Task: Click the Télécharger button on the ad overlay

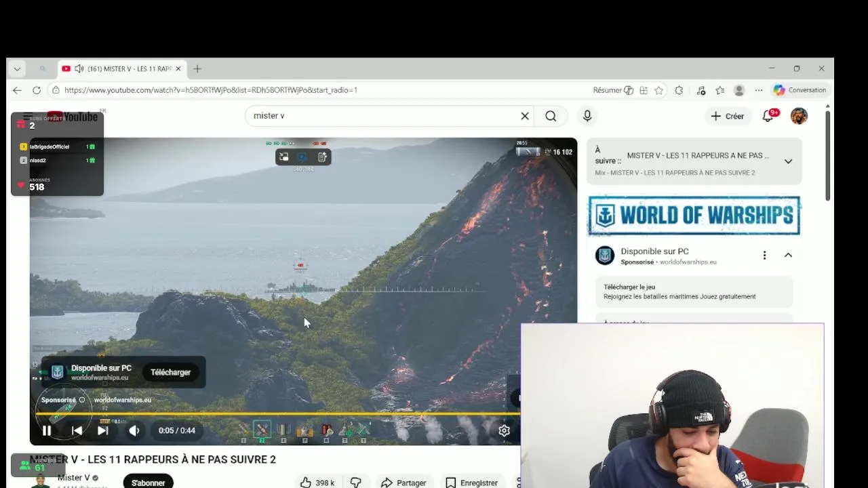Action: 170,372
